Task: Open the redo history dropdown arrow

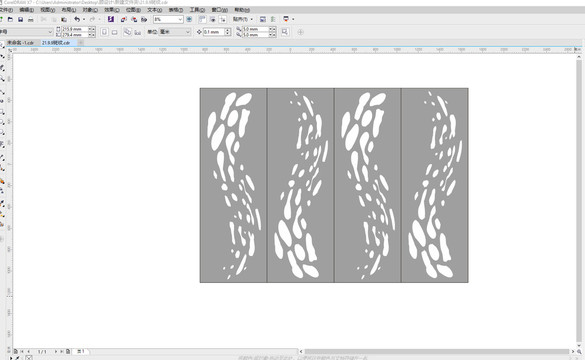Action: coord(99,19)
